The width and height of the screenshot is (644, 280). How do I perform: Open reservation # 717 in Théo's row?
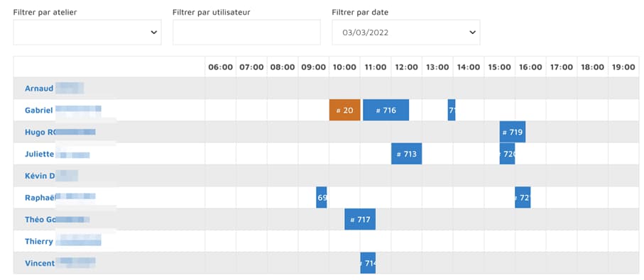coord(360,219)
